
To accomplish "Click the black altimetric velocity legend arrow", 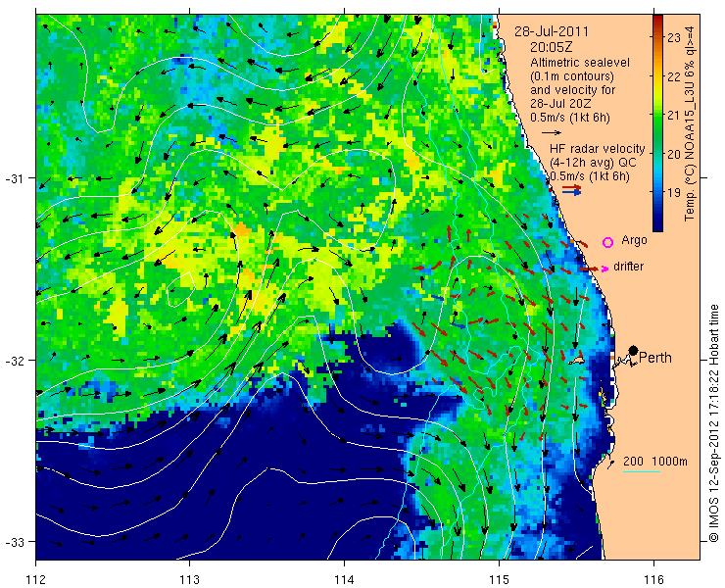I will [552, 132].
